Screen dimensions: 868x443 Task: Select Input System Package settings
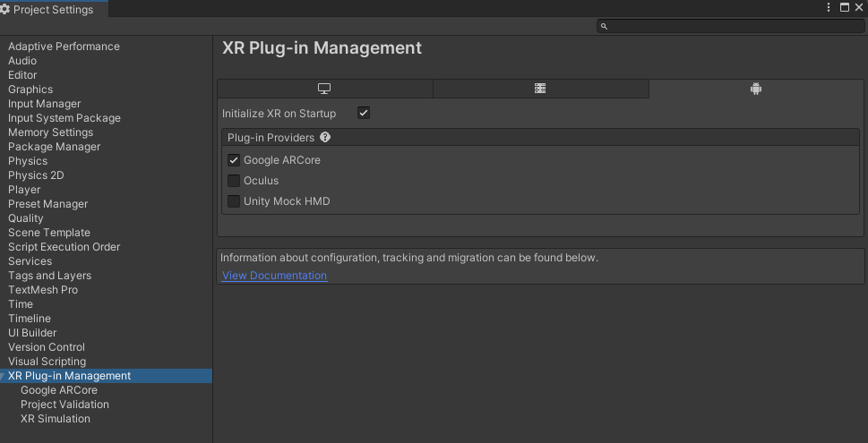pos(64,118)
